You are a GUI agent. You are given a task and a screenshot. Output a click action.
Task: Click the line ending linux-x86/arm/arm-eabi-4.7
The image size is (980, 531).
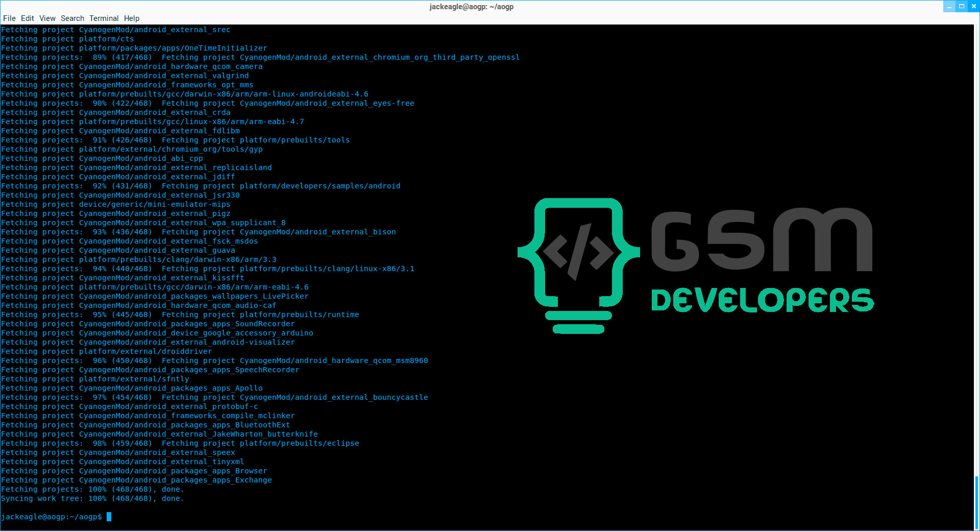153,122
